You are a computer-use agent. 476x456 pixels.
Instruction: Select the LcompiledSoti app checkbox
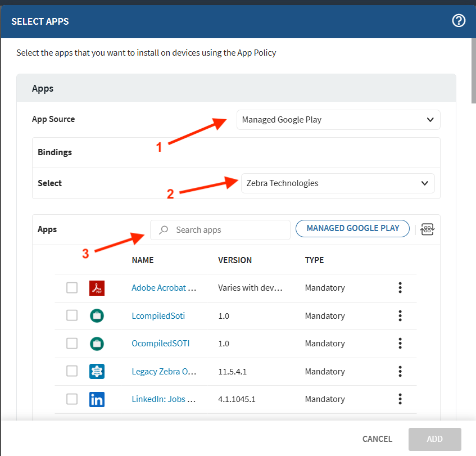tap(72, 315)
